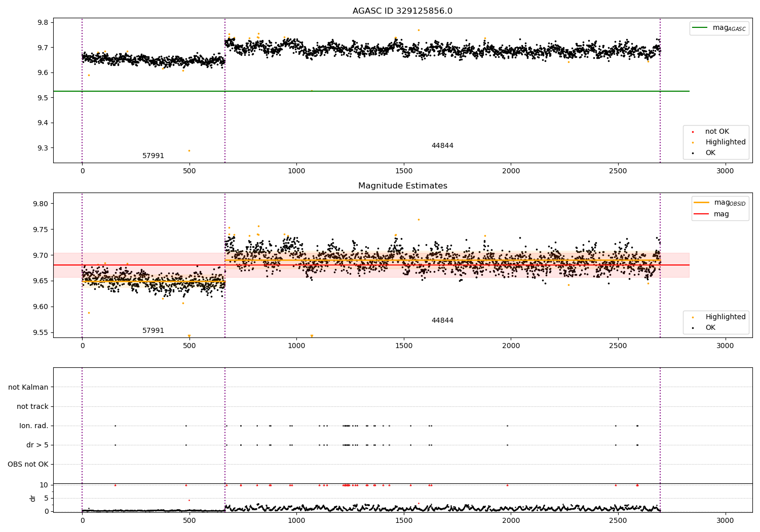The width and height of the screenshot is (760, 532).
Task: Click the 57991 obsid label in top plot
Action: point(153,156)
